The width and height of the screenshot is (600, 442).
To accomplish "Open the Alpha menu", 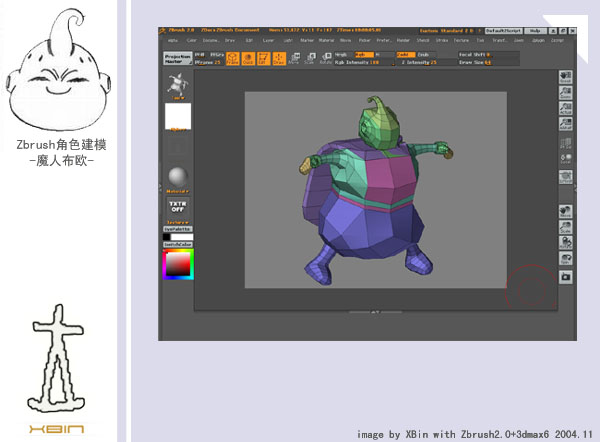I will click(173, 41).
